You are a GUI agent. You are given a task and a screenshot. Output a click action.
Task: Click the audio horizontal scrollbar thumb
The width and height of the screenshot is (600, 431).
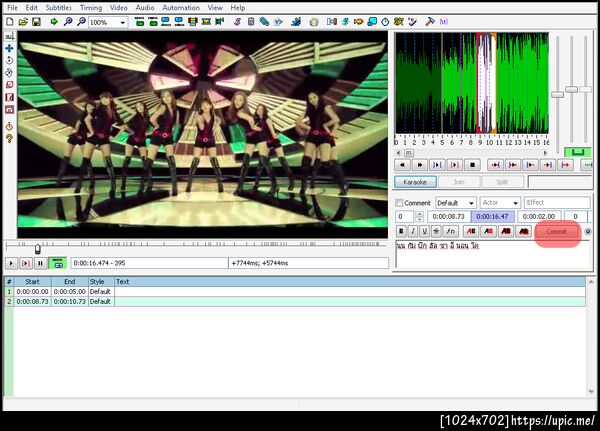(409, 153)
